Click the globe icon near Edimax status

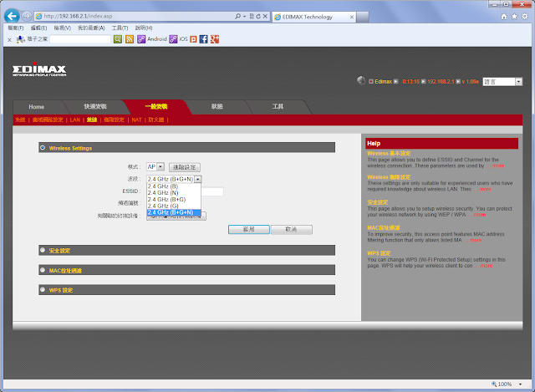click(361, 80)
